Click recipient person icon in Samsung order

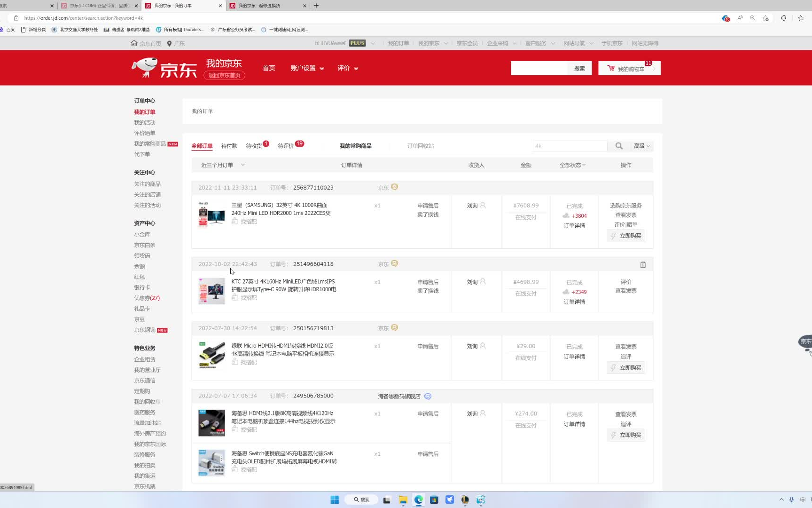coord(483,205)
